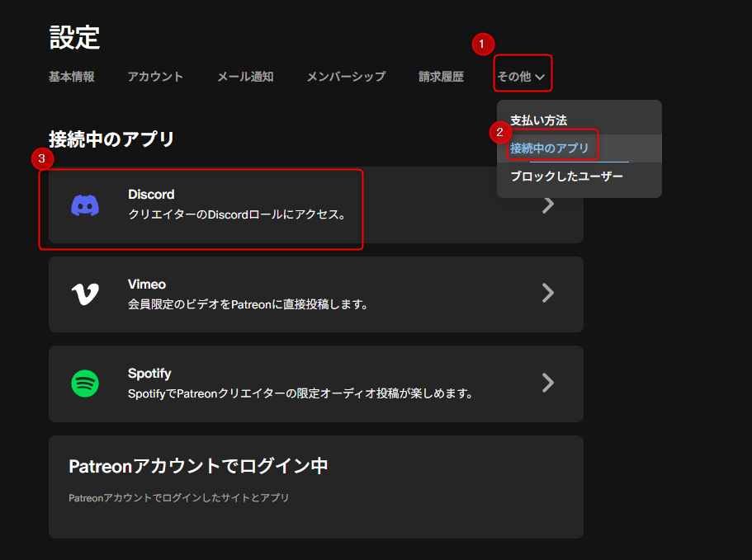Screen dimensions: 752x560
Task: Switch to the アカウント tab
Action: click(x=155, y=77)
